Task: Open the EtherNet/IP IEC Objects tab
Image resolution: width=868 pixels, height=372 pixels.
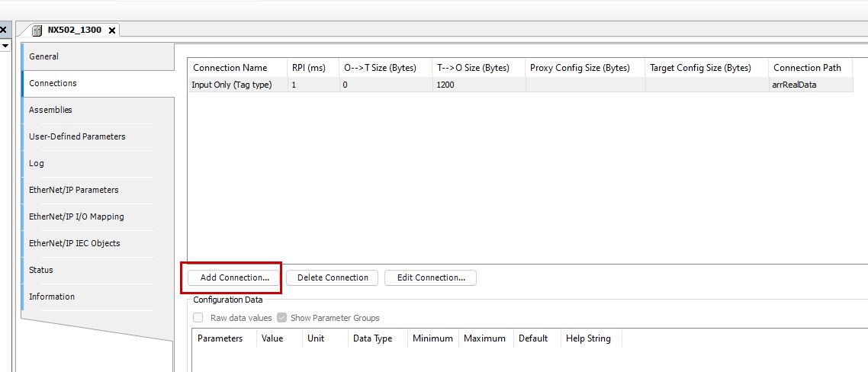Action: [x=74, y=243]
